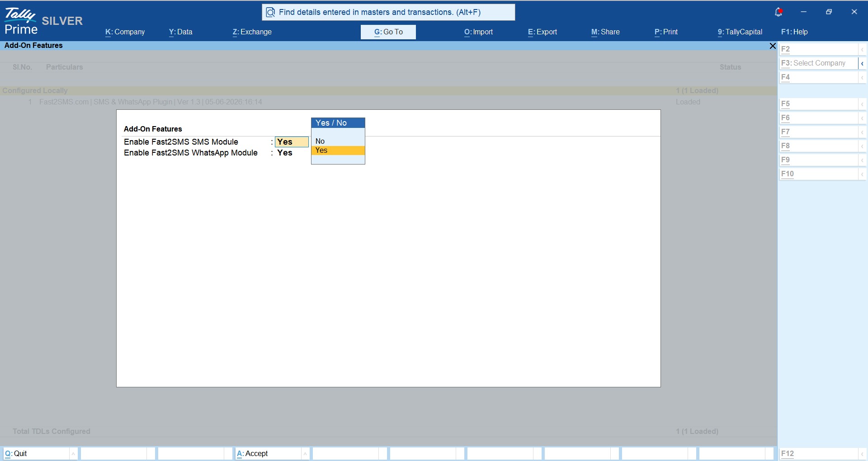Viewport: 868px width, 461px height.
Task: Click the Enable Fast2SMS WhatsApp Module Yes value
Action: point(285,153)
